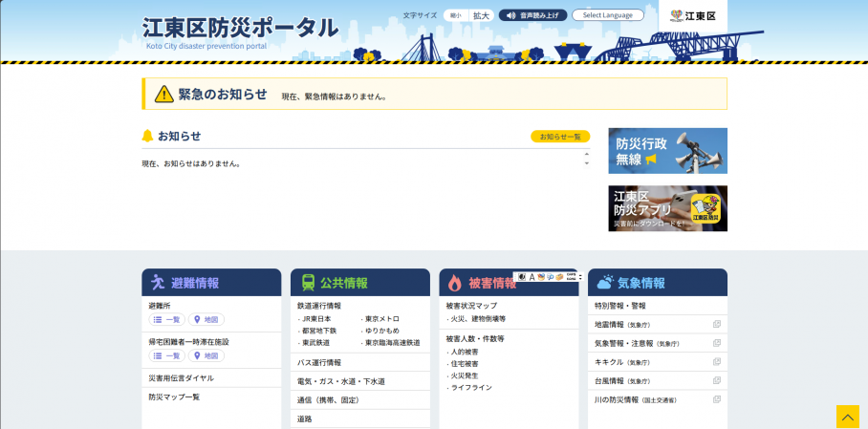Click the bell icon beside お知らせ heading
Screen dimensions: 868x429
pyautogui.click(x=147, y=136)
